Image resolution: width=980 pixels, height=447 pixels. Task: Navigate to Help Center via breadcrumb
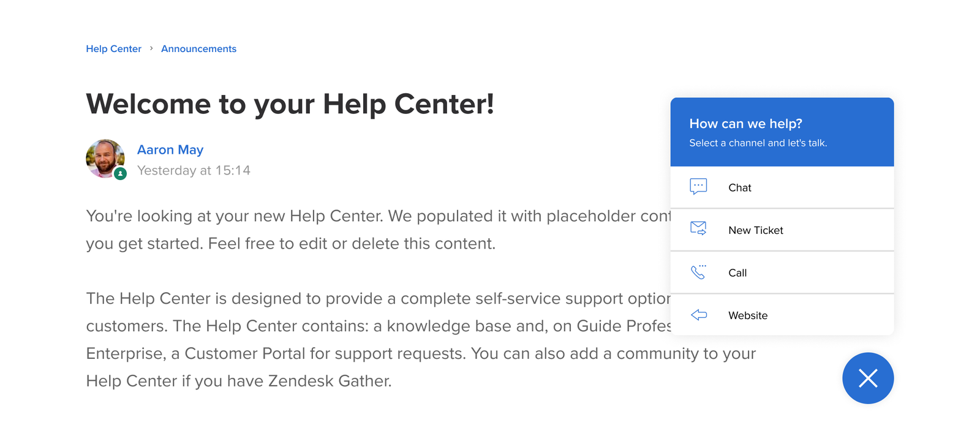[x=113, y=48]
